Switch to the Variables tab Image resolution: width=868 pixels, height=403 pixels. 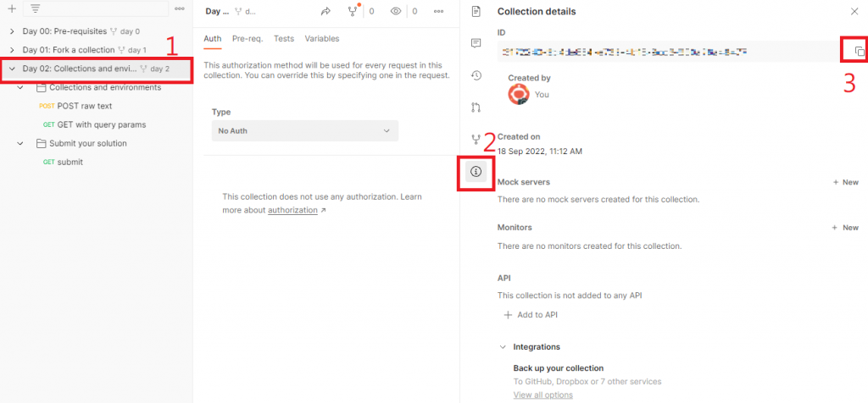coord(322,39)
